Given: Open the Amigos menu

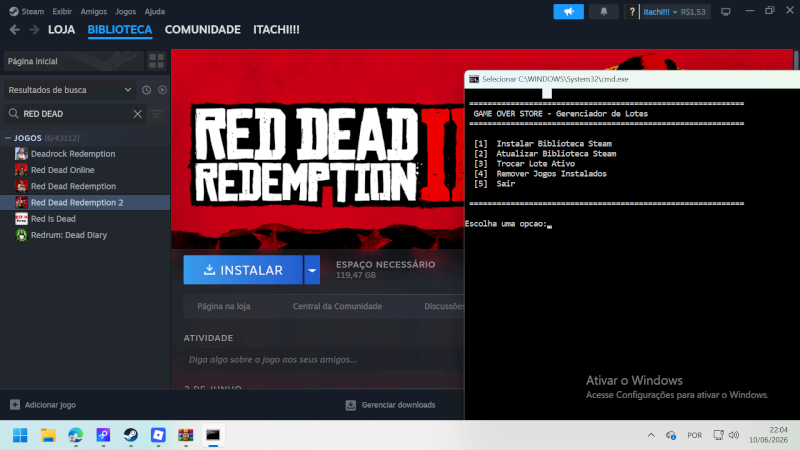Looking at the screenshot, I should coord(93,11).
